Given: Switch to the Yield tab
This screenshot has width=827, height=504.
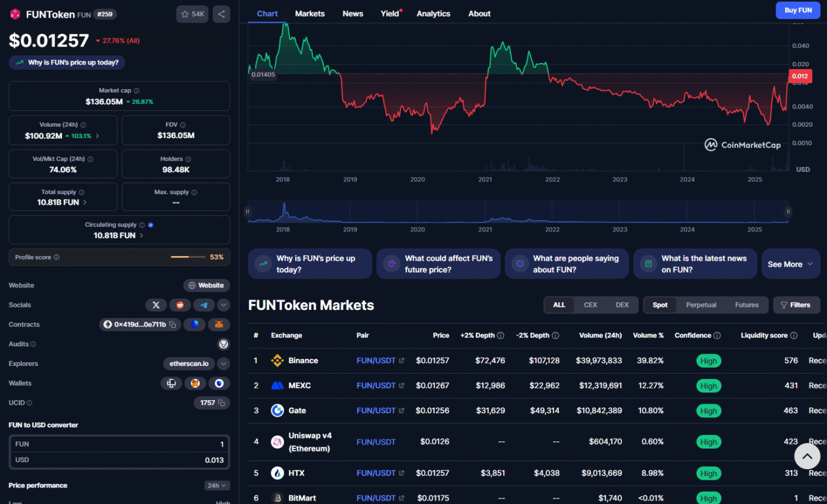Looking at the screenshot, I should (390, 14).
